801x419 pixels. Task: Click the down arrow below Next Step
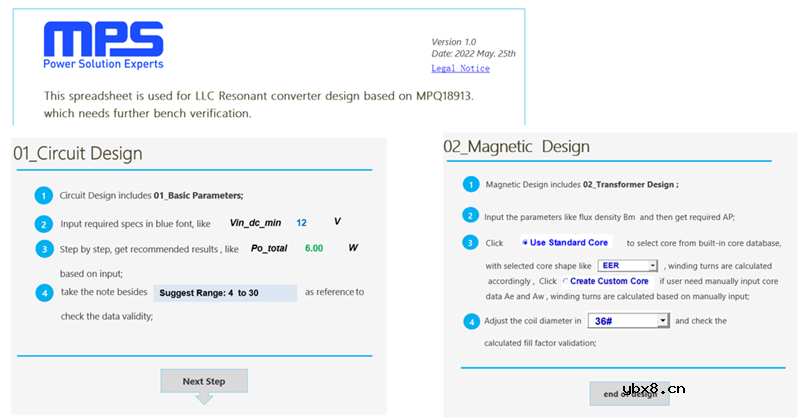point(204,399)
